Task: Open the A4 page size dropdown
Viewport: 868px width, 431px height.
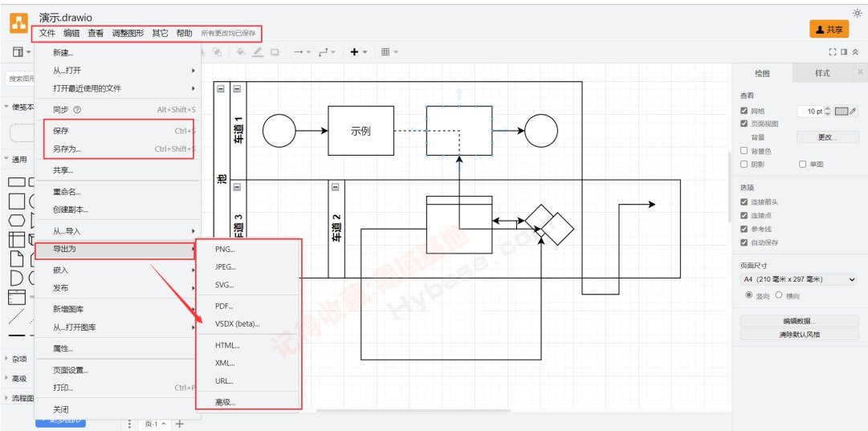Action: [799, 279]
